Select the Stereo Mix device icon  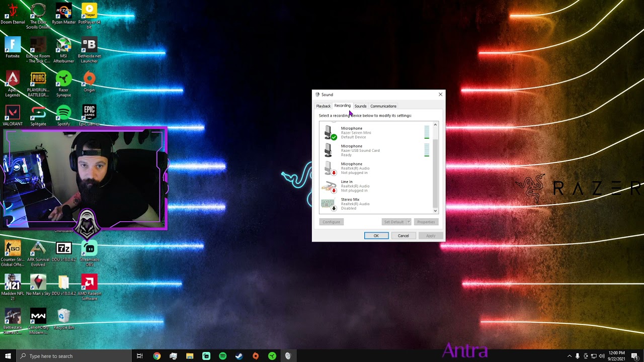pyautogui.click(x=330, y=204)
